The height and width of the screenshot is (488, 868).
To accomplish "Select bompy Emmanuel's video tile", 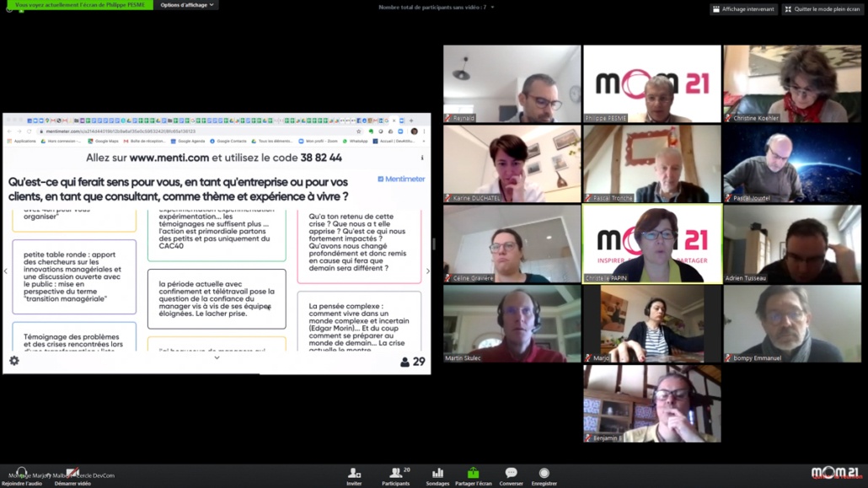I will coord(792,324).
